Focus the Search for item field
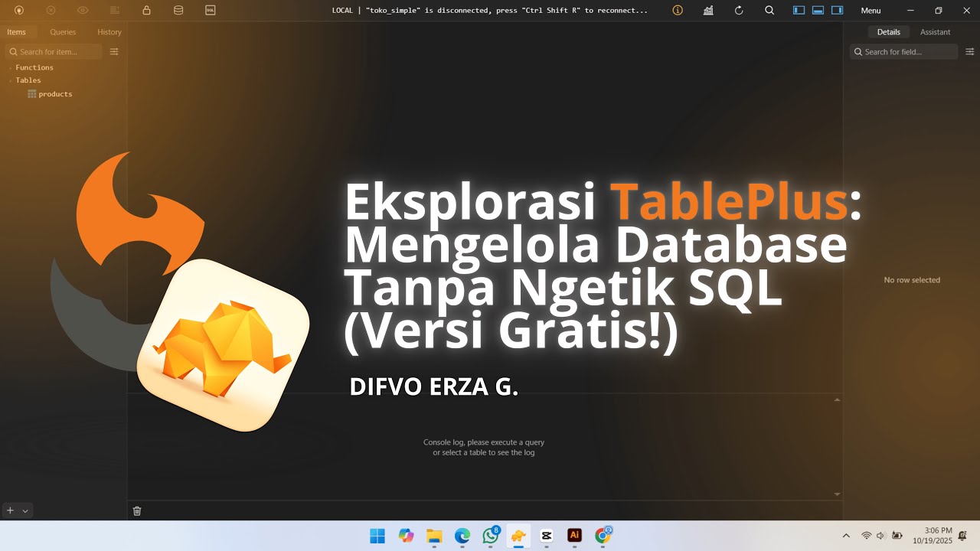Viewport: 980px width, 551px height. (54, 51)
